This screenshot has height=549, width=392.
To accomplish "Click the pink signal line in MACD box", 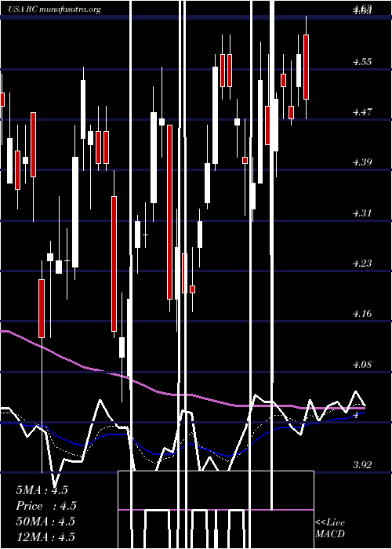I will tap(216, 510).
